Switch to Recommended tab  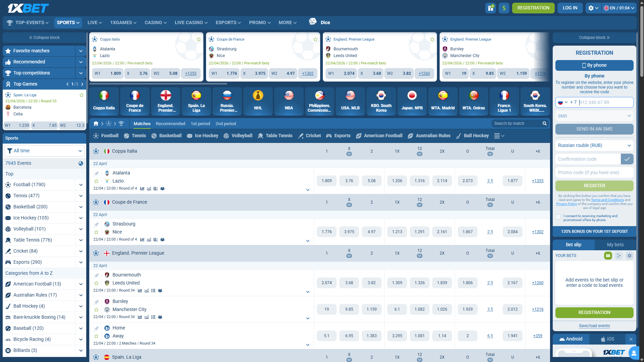pyautogui.click(x=170, y=123)
